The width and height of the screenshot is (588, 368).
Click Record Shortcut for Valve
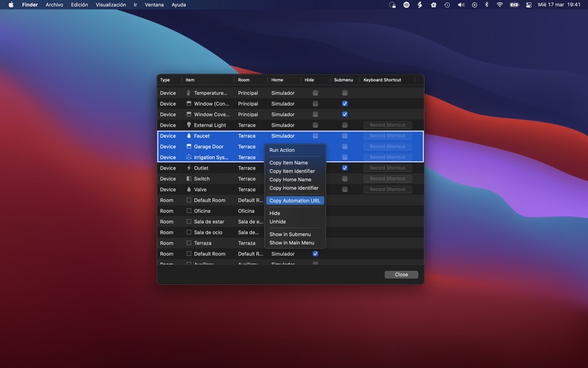[387, 189]
